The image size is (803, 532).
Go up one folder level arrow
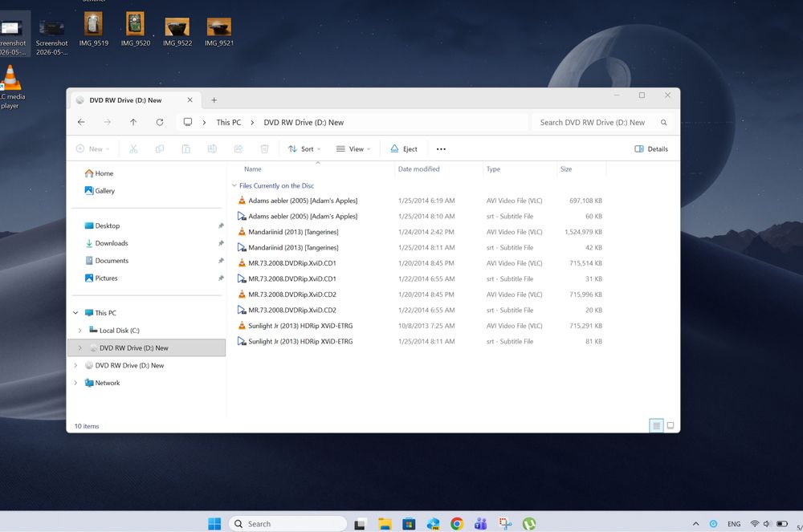click(133, 122)
